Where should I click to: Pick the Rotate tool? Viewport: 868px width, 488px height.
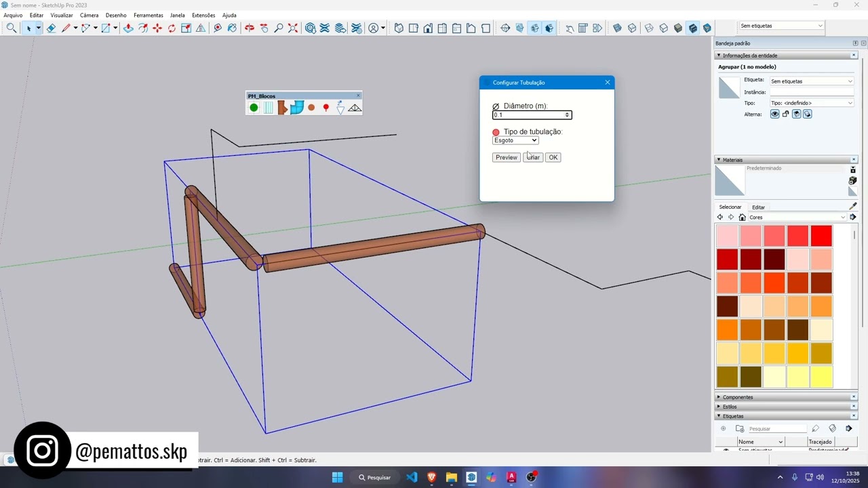click(x=172, y=28)
